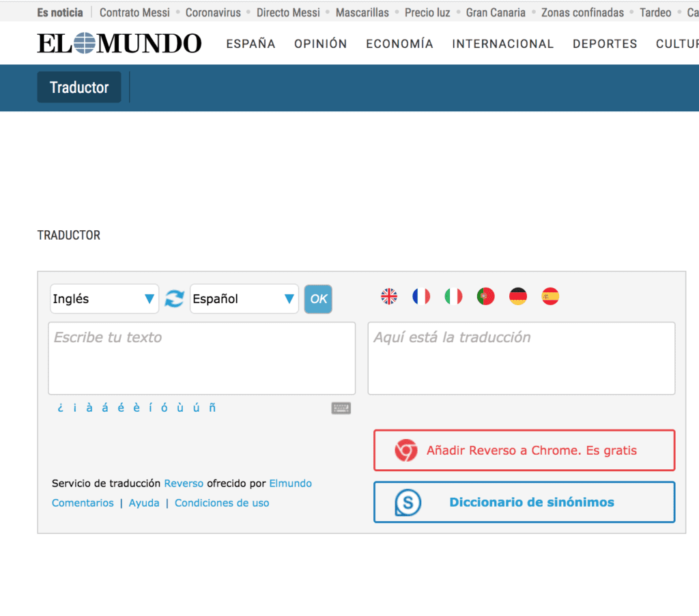Insert the ñ special character

[212, 408]
